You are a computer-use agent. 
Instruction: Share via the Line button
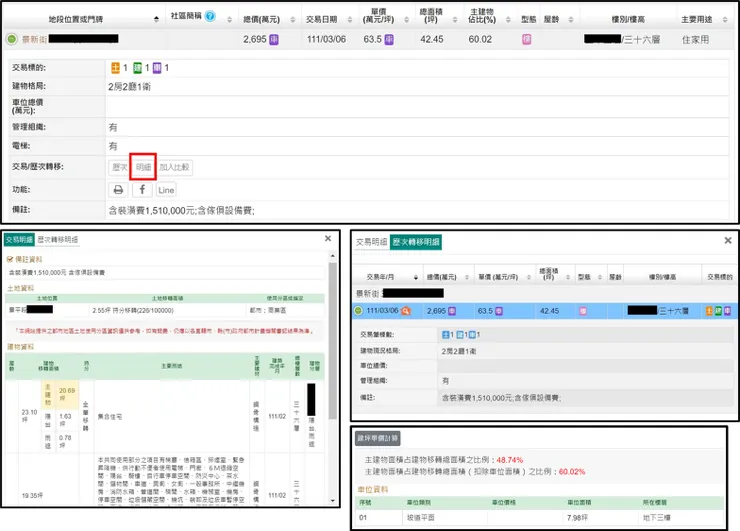pos(166,190)
